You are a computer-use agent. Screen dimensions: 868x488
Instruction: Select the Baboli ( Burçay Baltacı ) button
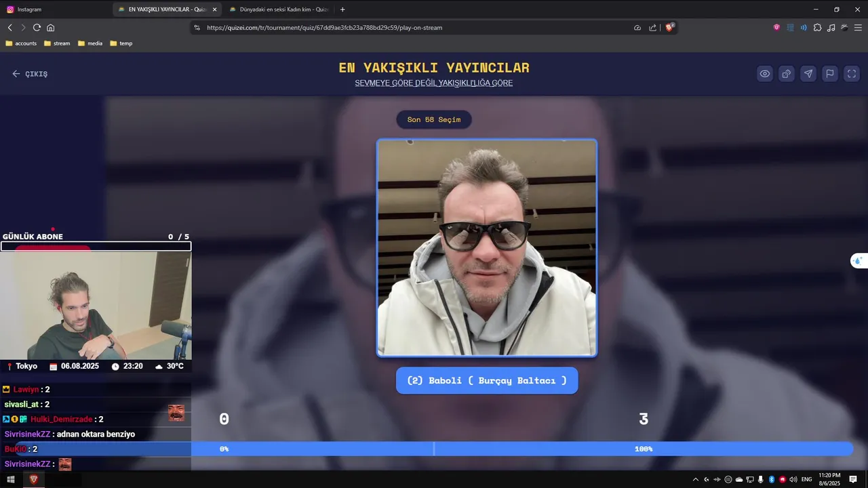pyautogui.click(x=487, y=380)
